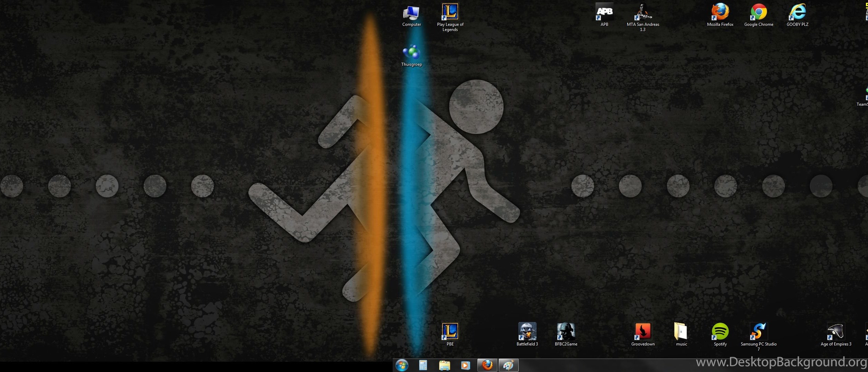The width and height of the screenshot is (868, 372).
Task: Select the PBE League shortcut
Action: pyautogui.click(x=450, y=334)
